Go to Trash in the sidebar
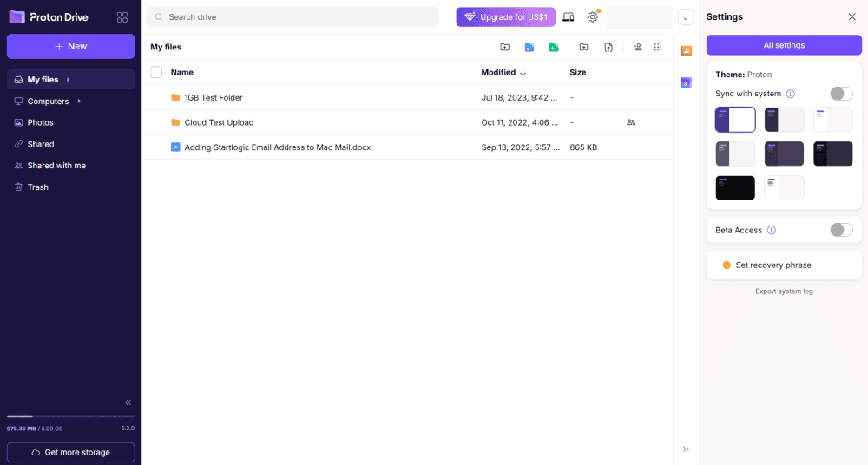This screenshot has height=465, width=868. coord(37,187)
